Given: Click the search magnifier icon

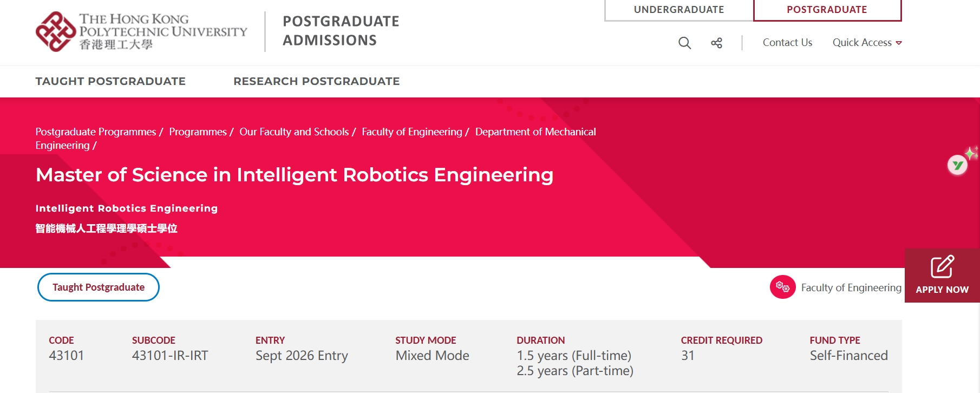Looking at the screenshot, I should 684,43.
